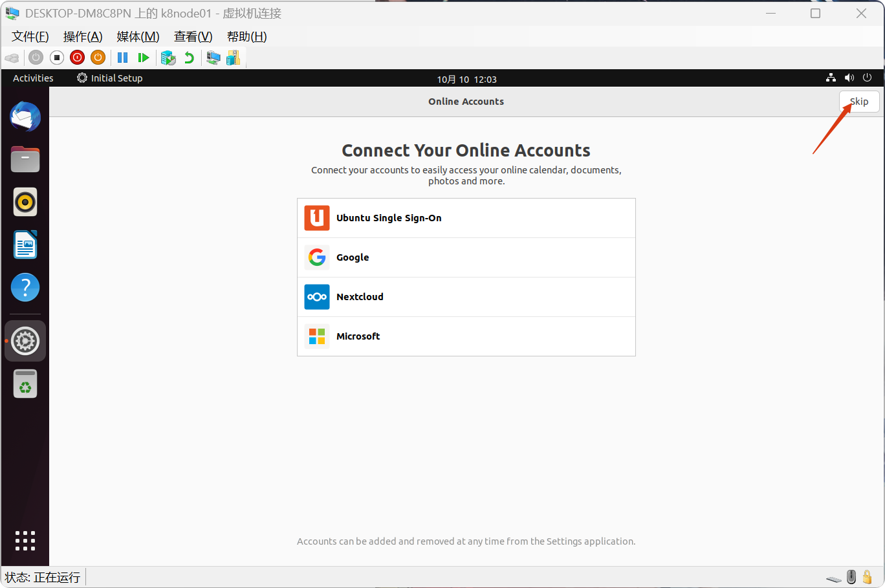The height and width of the screenshot is (588, 885).
Task: Click the grey Start VM power icon
Action: [36, 58]
